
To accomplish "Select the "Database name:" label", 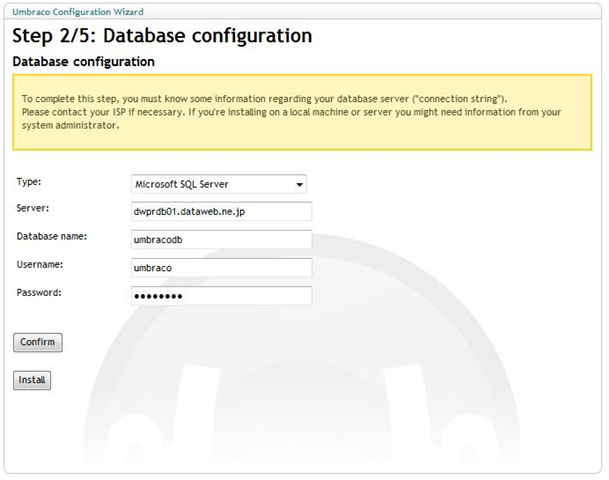I will [x=52, y=236].
